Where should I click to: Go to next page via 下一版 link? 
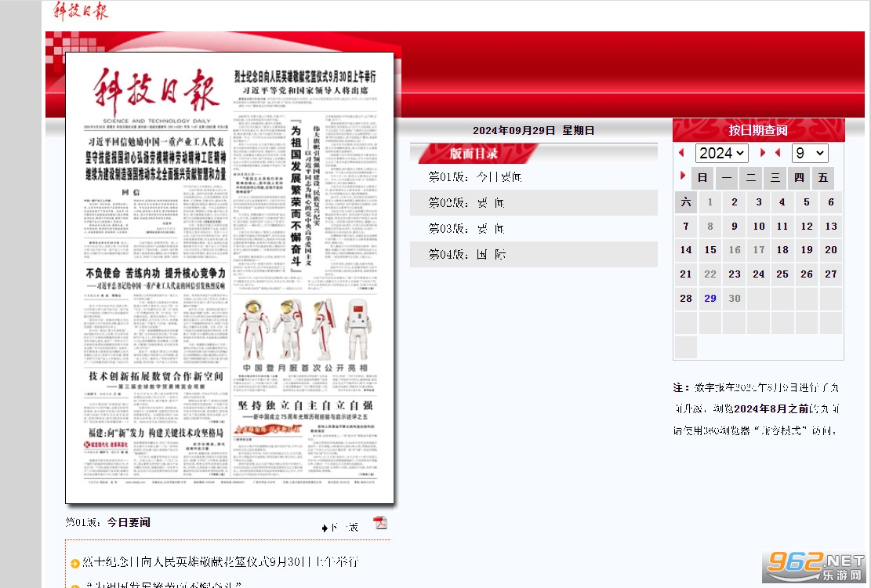click(339, 528)
